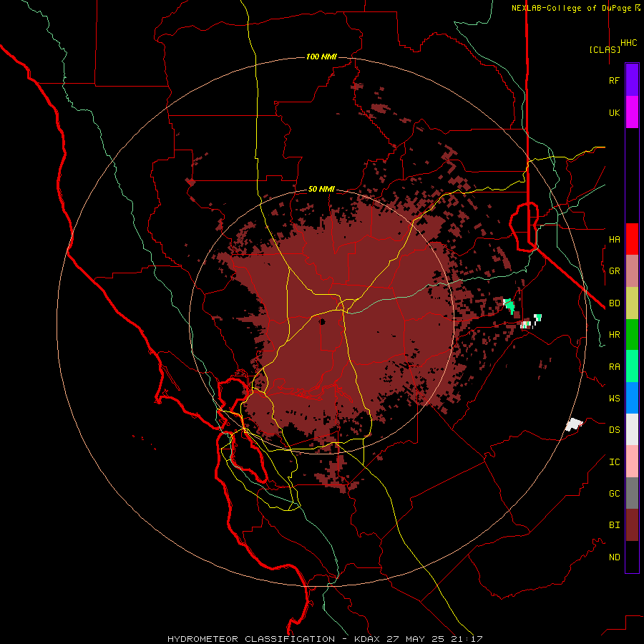
Task: Click the 100 NMI range ring label
Action: pyautogui.click(x=321, y=57)
